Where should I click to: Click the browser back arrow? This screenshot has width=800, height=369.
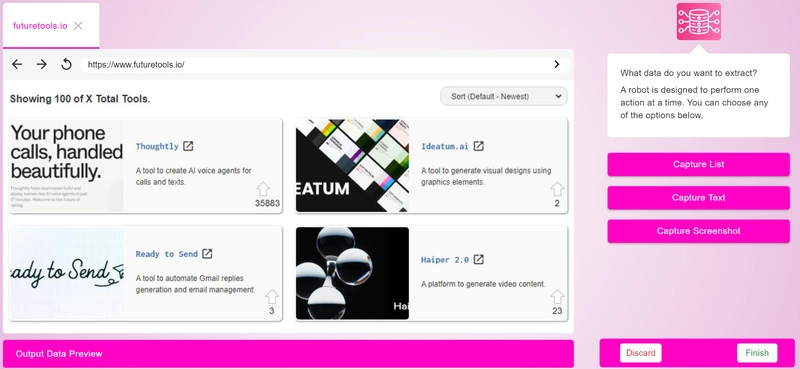[17, 64]
